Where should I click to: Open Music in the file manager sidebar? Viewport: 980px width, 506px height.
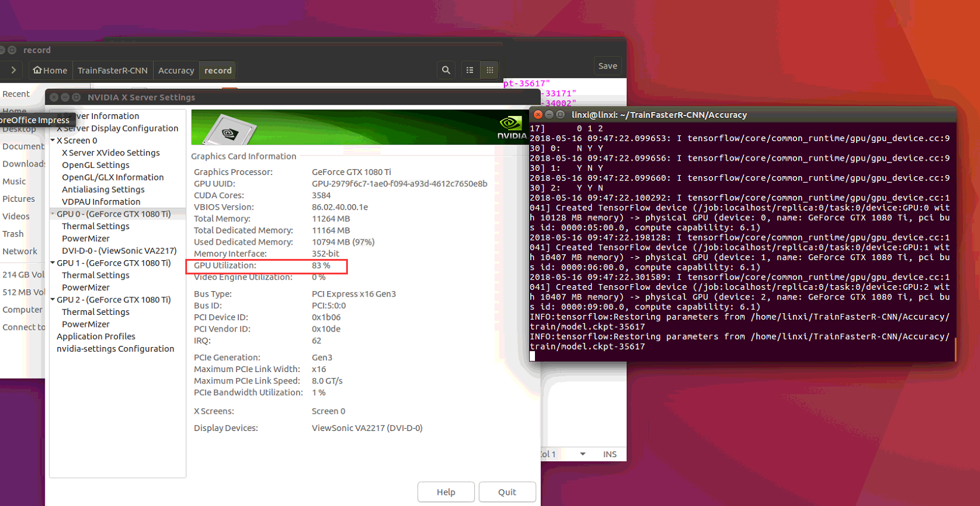(x=14, y=181)
